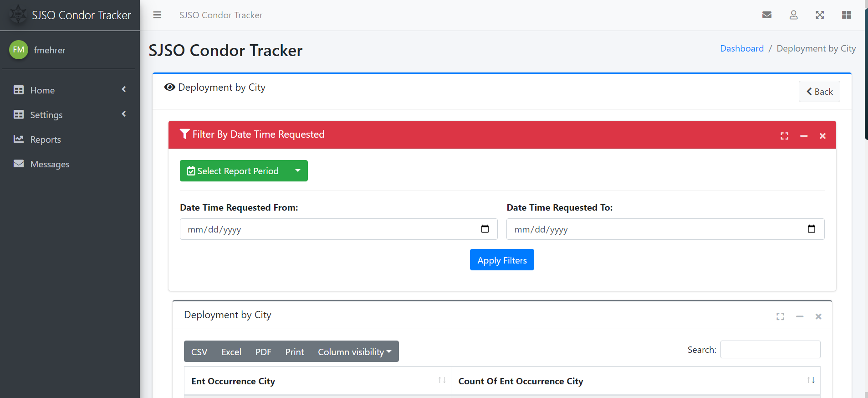Open calendar picker for Date Time Requested To
Image resolution: width=868 pixels, height=398 pixels.
[x=811, y=229]
